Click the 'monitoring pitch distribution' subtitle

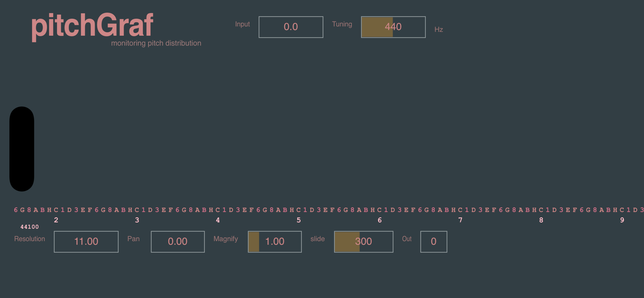coord(156,43)
